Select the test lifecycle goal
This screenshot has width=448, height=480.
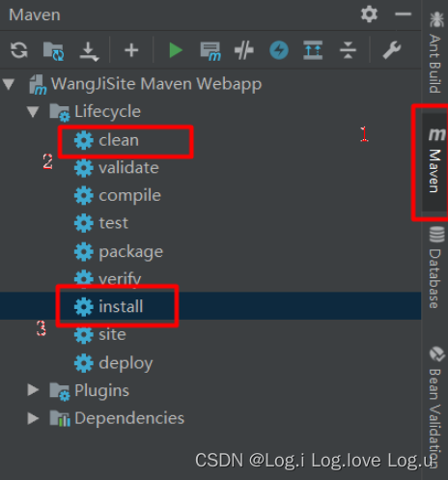pos(113,223)
